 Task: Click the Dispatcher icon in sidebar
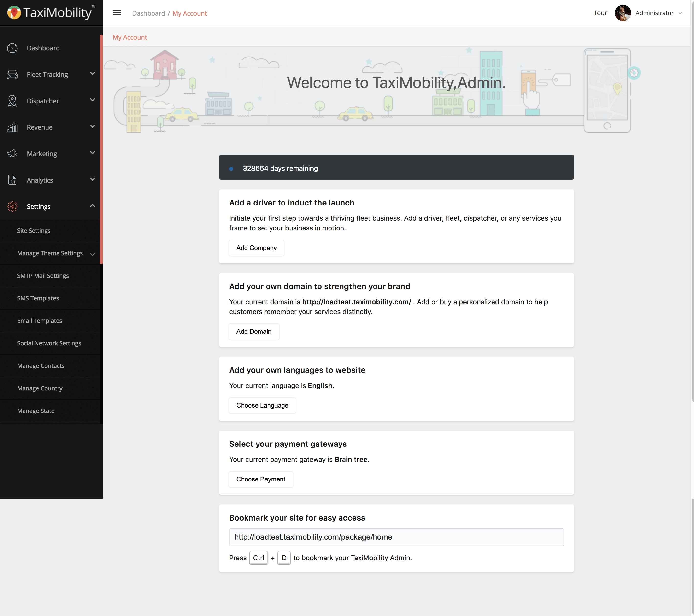(12, 101)
